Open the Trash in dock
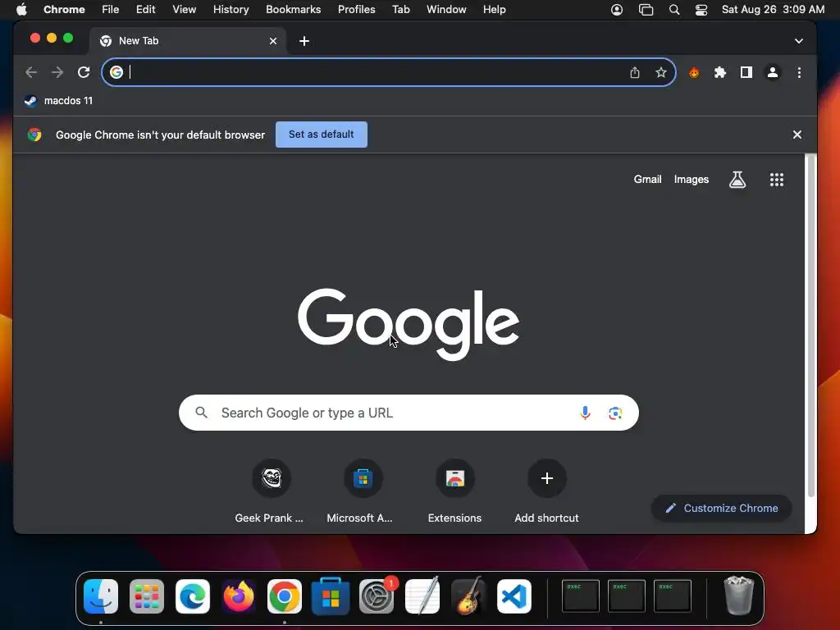 (739, 596)
